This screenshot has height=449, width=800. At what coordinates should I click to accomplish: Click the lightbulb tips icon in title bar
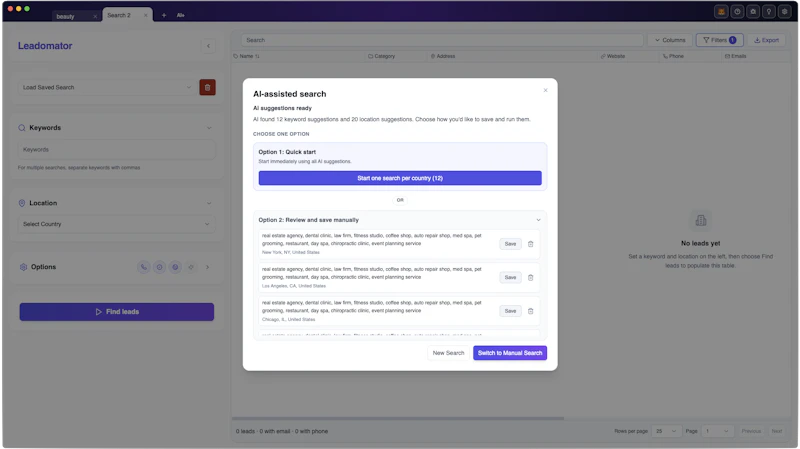pyautogui.click(x=769, y=11)
